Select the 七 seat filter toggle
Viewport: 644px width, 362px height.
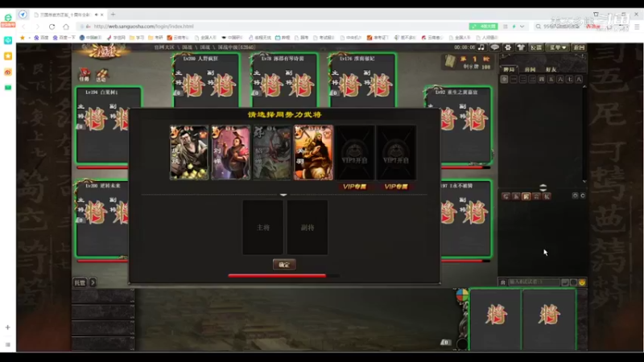point(570,79)
